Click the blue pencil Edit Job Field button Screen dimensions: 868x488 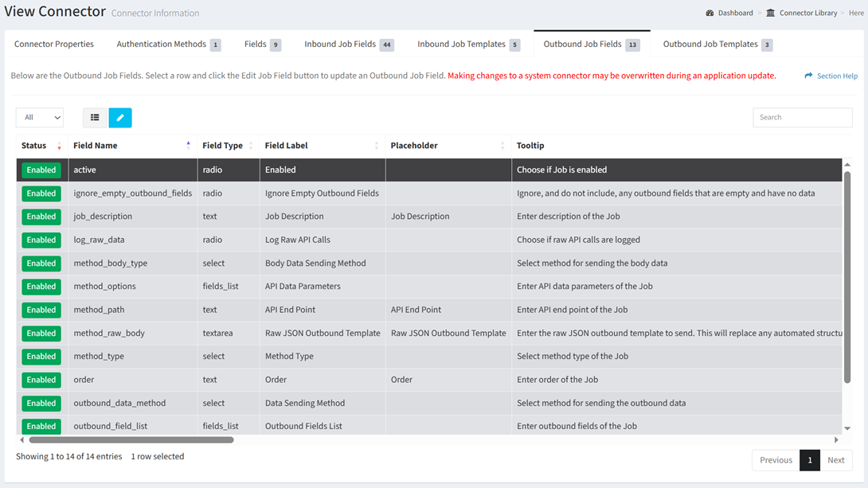coord(120,118)
